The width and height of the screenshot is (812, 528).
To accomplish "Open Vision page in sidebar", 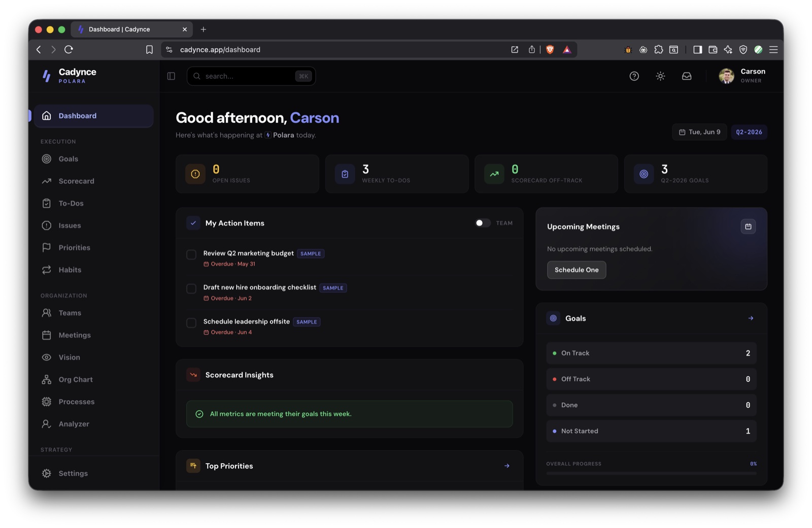I will click(x=93, y=357).
